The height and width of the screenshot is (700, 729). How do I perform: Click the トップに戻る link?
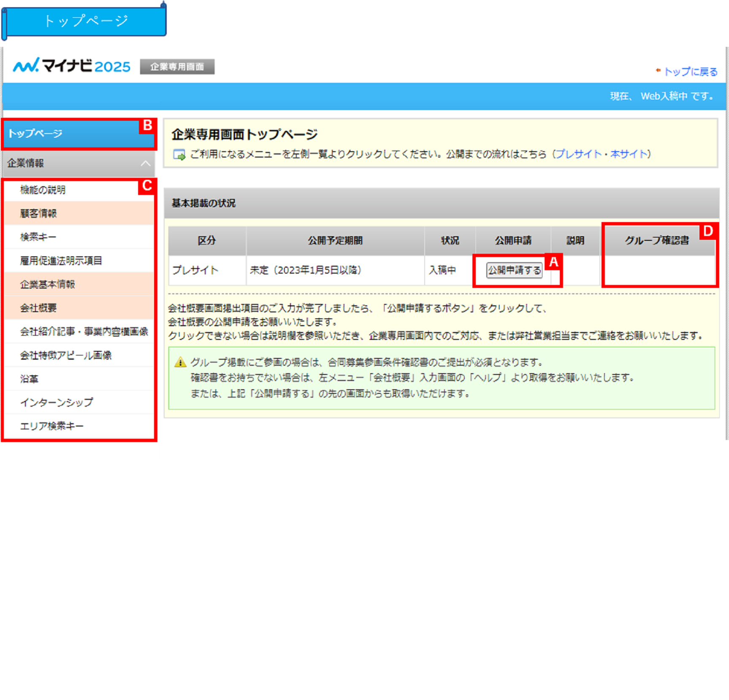coord(690,72)
